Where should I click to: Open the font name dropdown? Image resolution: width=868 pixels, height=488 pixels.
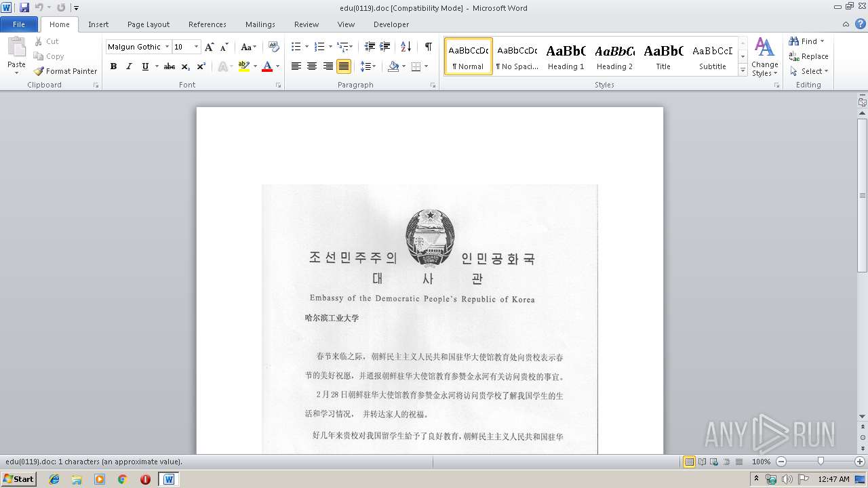(x=167, y=47)
